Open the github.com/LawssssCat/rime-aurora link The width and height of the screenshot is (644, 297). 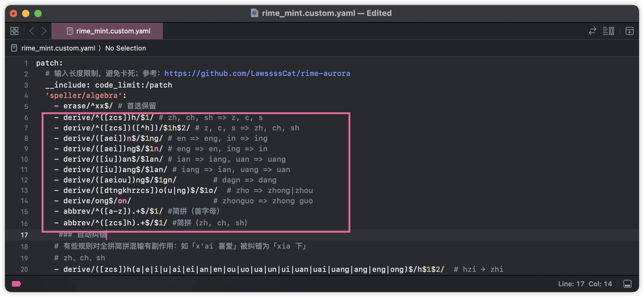click(257, 73)
